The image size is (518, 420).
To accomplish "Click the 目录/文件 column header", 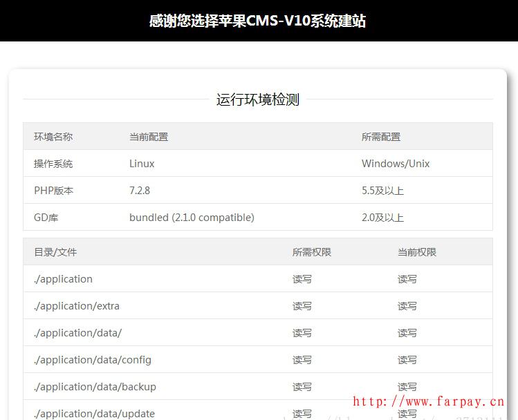I will point(55,252).
